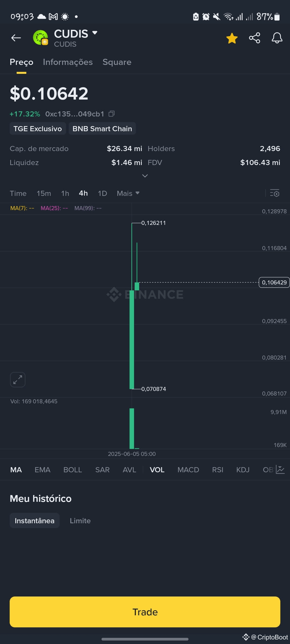Tap the Cap. de mercado value $26.34 mi
This screenshot has height=644, width=290.
[125, 148]
